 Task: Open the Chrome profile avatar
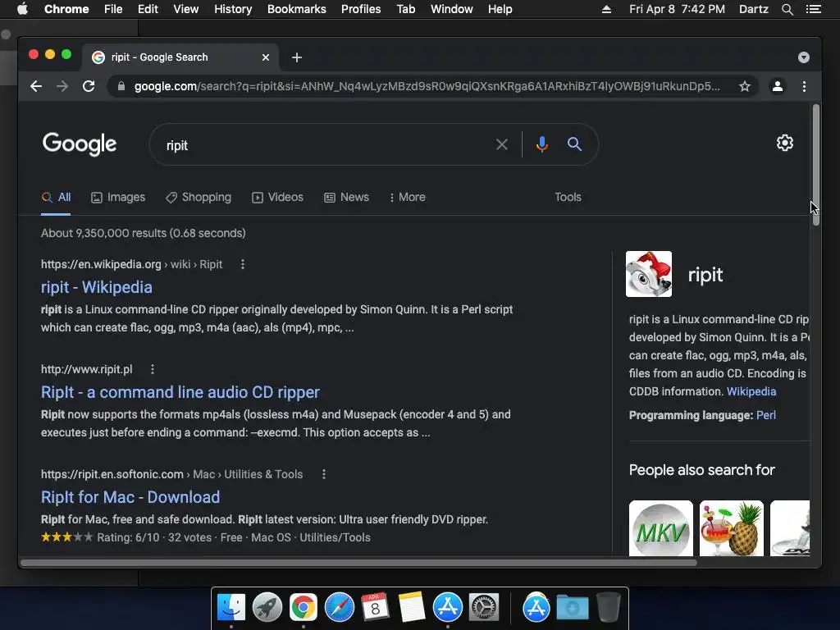778,86
